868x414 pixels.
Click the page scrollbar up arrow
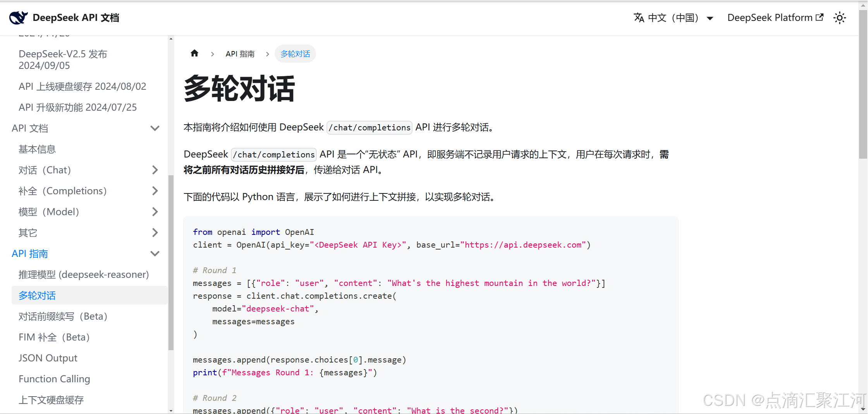[863, 5]
